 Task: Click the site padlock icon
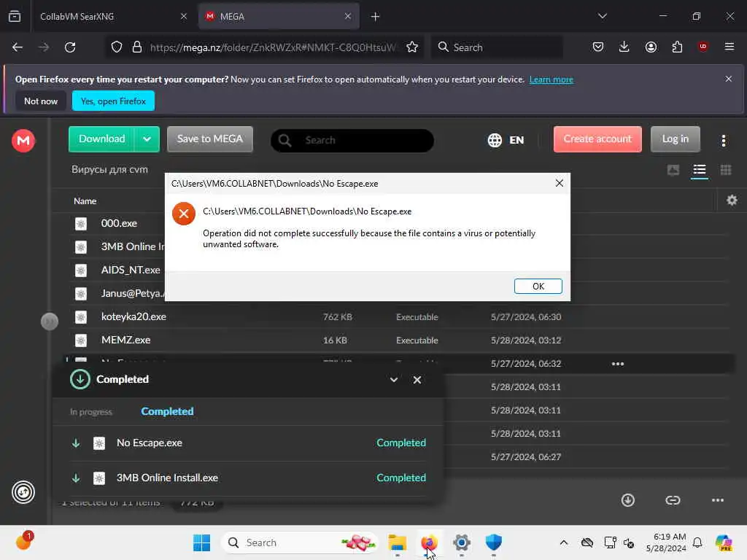137,47
